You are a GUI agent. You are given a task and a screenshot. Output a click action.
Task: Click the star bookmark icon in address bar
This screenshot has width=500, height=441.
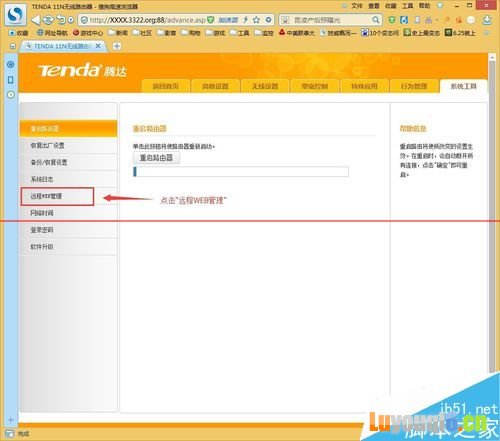256,20
